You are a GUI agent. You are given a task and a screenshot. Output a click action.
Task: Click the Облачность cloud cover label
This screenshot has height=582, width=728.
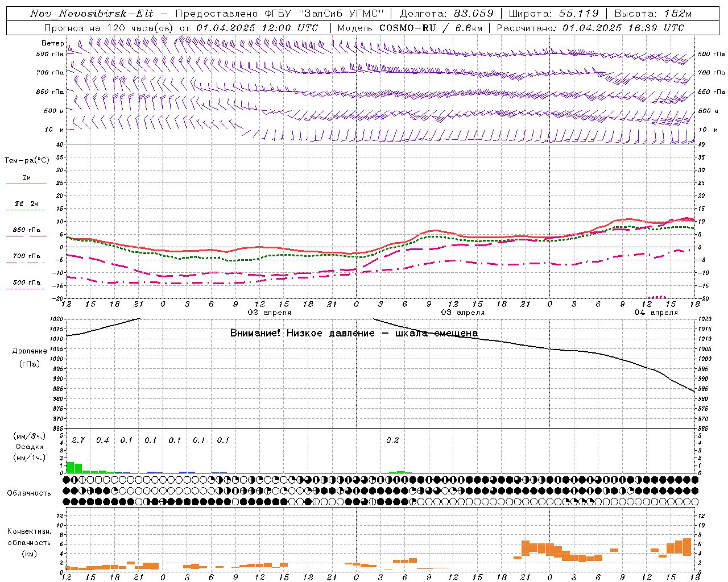click(x=29, y=493)
